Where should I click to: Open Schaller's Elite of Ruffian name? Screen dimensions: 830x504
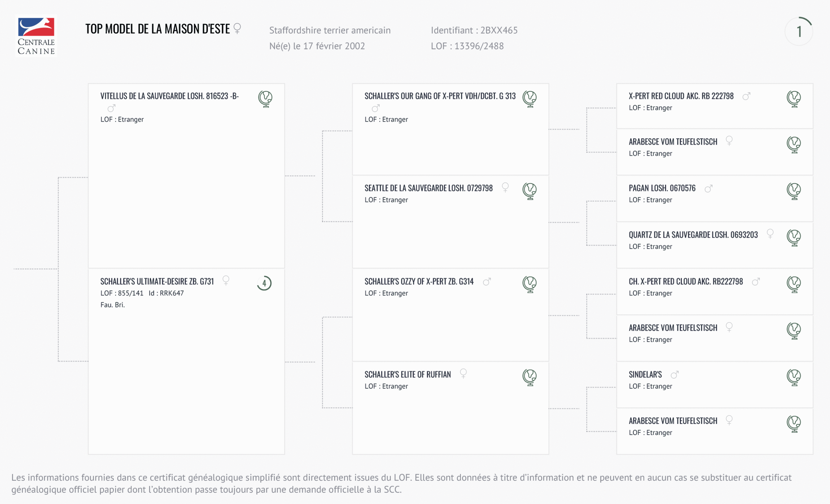[408, 374]
